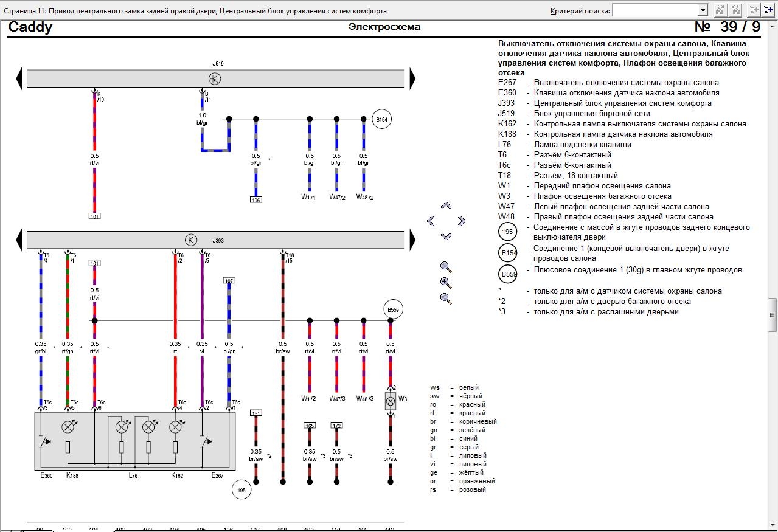Click the page number '№ 39 / 9'
Image resolution: width=778 pixels, height=532 pixels.
point(728,27)
